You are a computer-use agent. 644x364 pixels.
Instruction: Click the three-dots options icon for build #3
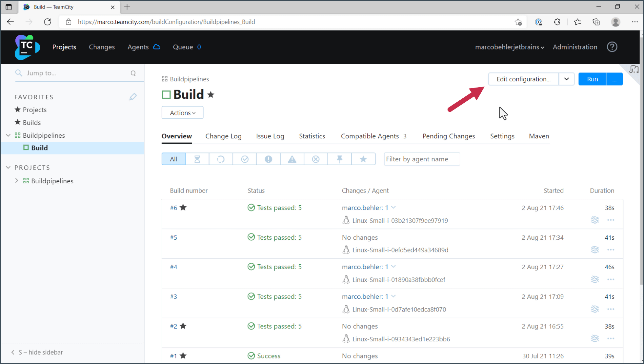click(x=610, y=309)
